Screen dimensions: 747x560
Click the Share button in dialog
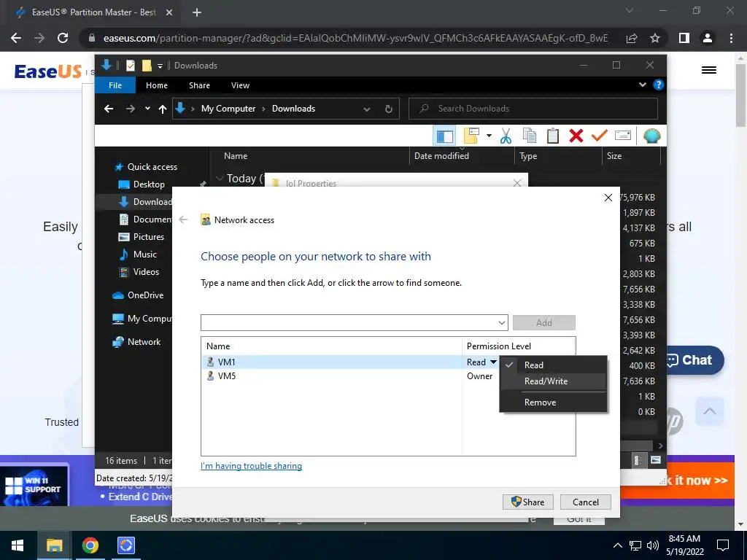[x=528, y=502]
